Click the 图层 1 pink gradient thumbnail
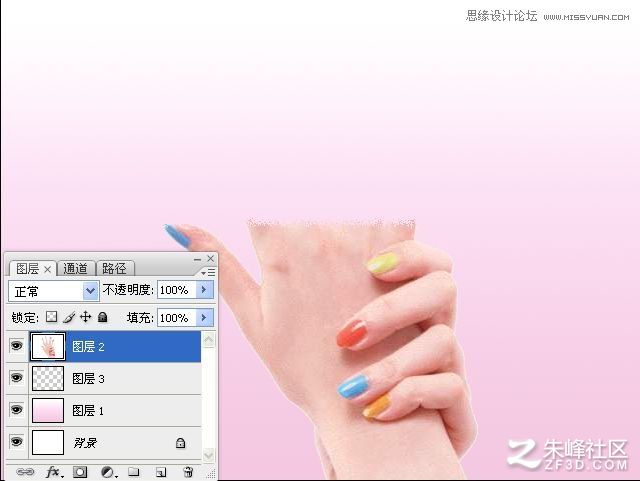 coord(48,410)
